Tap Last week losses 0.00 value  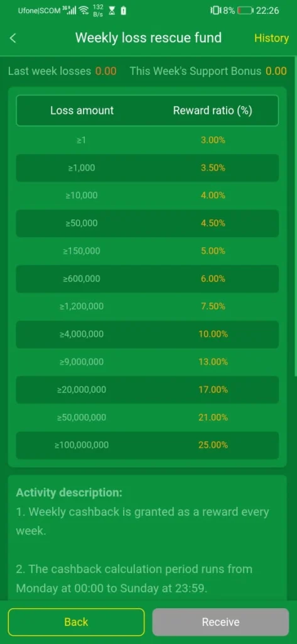106,71
